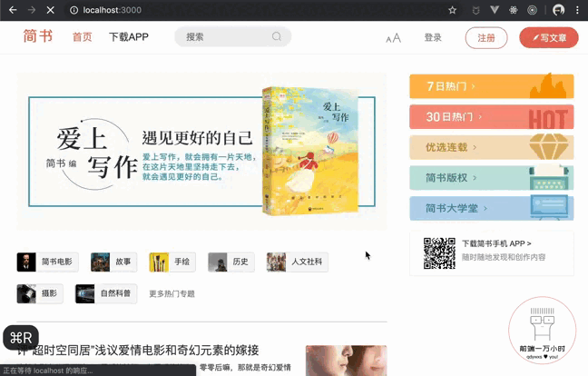588x376 pixels.
Task: Open the shield extension icon in toolbar
Action: pyautogui.click(x=475, y=10)
